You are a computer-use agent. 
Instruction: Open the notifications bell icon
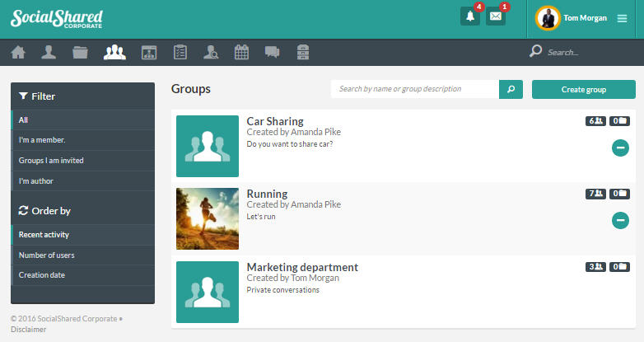[x=470, y=16]
